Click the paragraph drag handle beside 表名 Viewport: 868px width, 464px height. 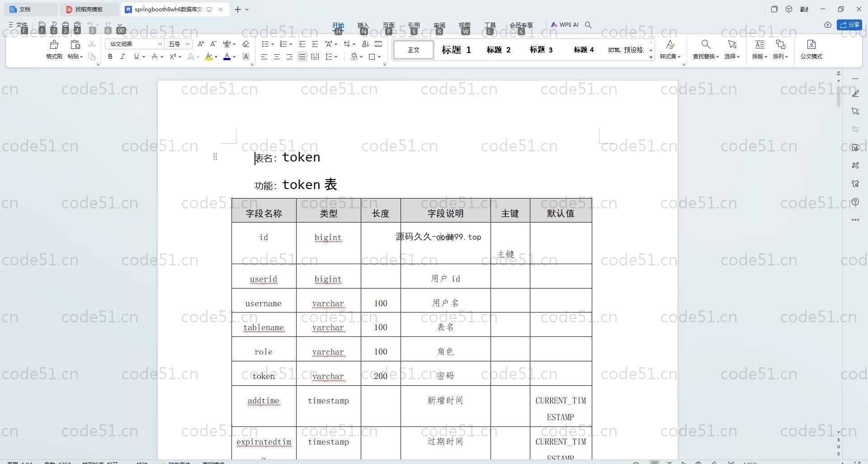point(215,156)
